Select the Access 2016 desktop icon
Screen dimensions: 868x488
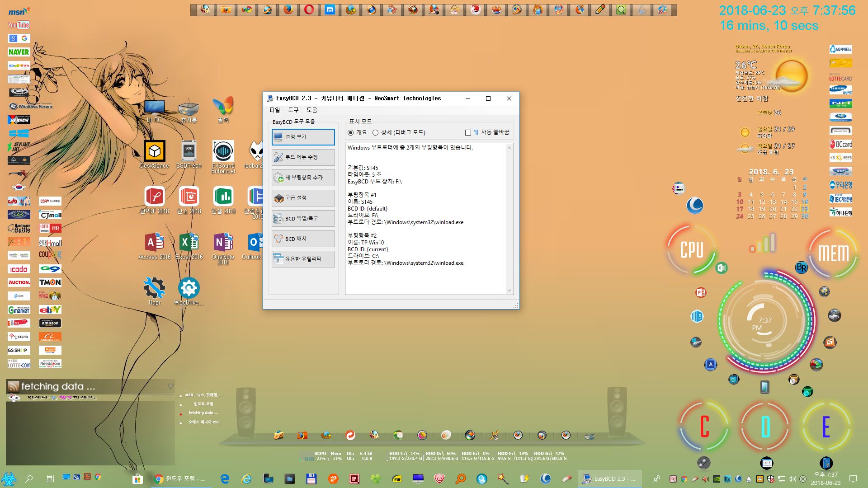point(155,246)
